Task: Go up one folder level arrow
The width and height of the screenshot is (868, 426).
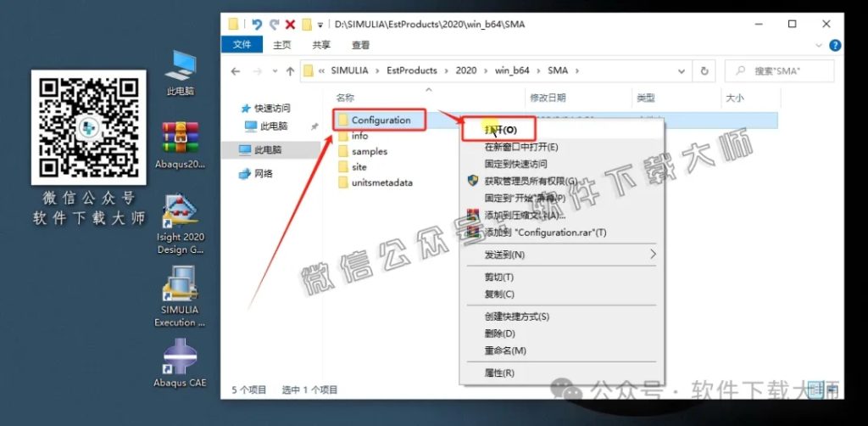Action: (x=290, y=71)
